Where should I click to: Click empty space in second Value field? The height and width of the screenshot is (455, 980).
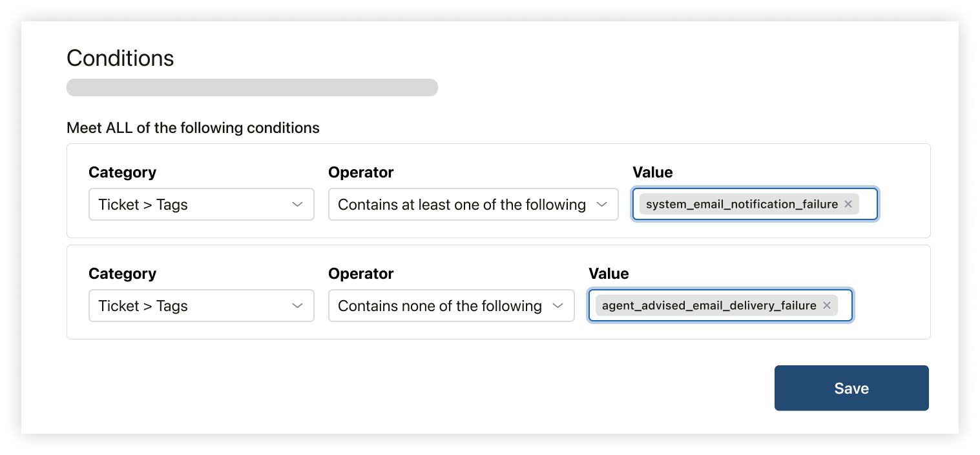844,306
